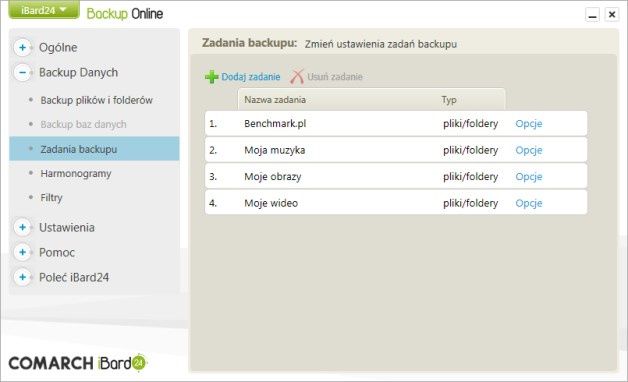This screenshot has height=382, width=628.
Task: Expand the Pomoc section
Action: pos(22,252)
